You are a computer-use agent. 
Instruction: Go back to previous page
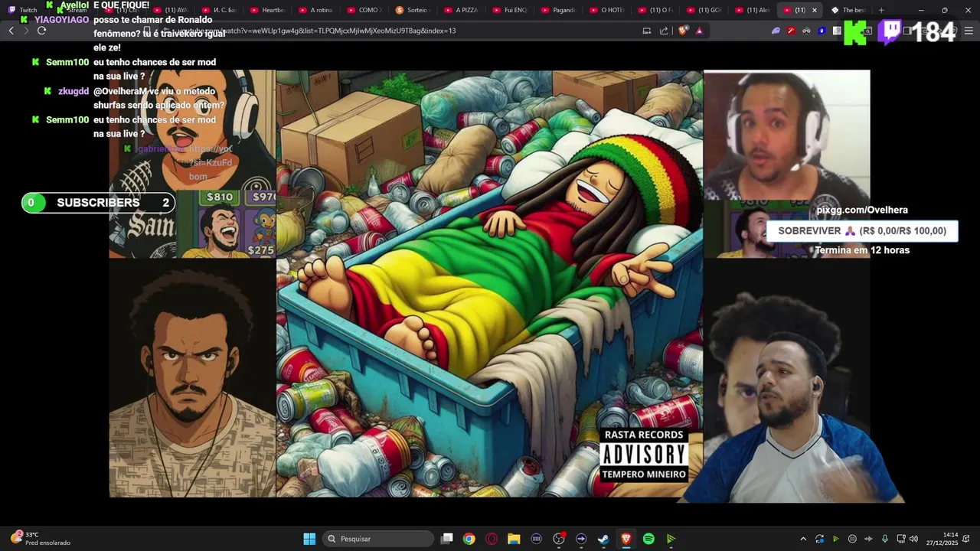(11, 31)
